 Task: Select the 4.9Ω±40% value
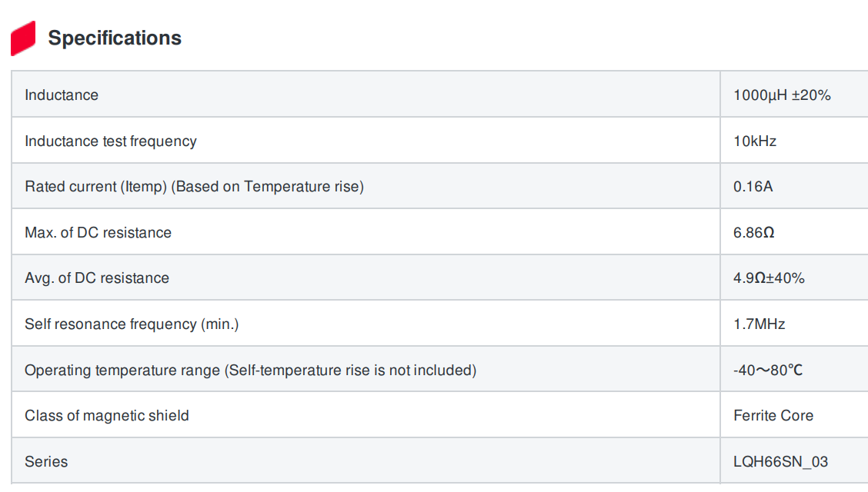pos(769,278)
